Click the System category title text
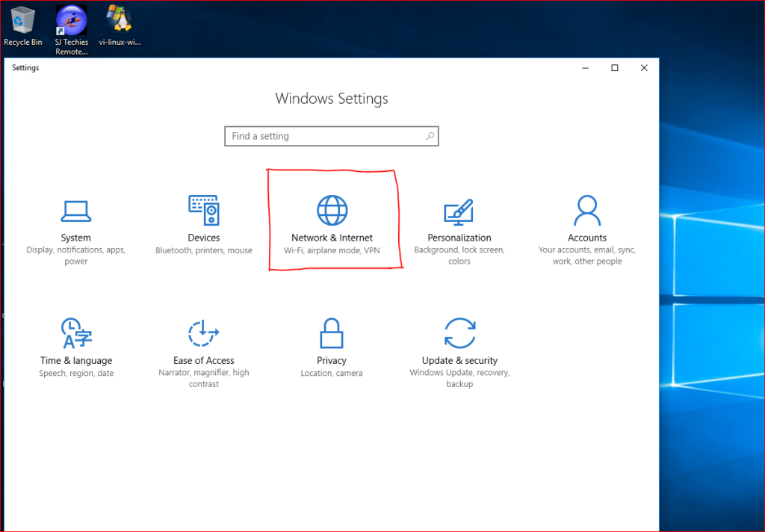This screenshot has width=765, height=532. tap(75, 238)
